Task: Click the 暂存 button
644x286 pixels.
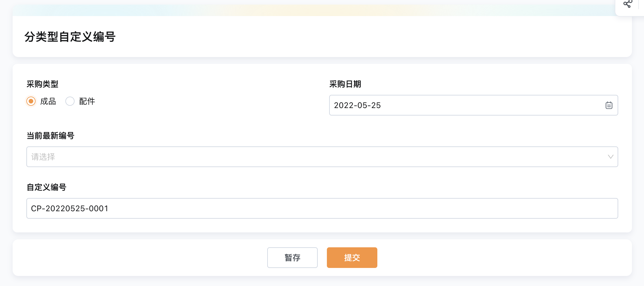Action: coord(292,258)
